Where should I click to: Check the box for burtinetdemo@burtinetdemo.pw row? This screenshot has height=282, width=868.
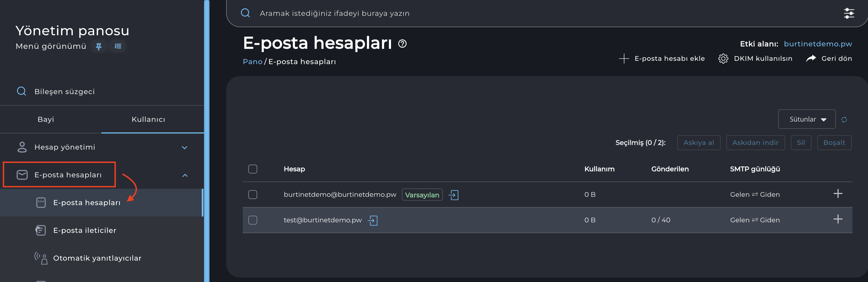point(253,195)
